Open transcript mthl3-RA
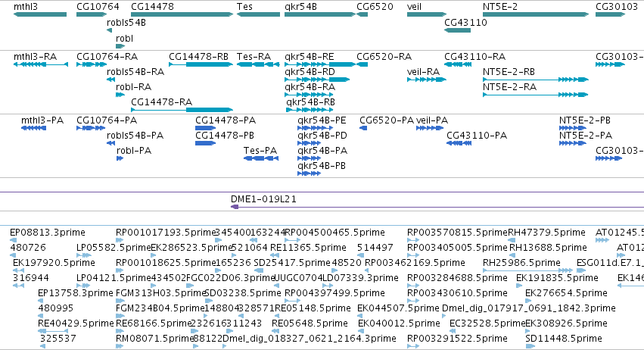Image resolution: width=644 pixels, height=350 pixels. click(x=41, y=64)
